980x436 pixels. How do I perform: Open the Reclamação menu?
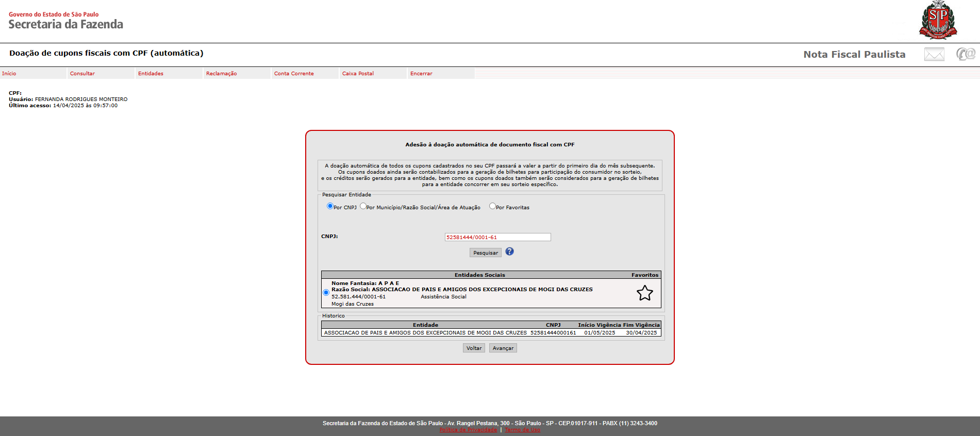point(221,74)
